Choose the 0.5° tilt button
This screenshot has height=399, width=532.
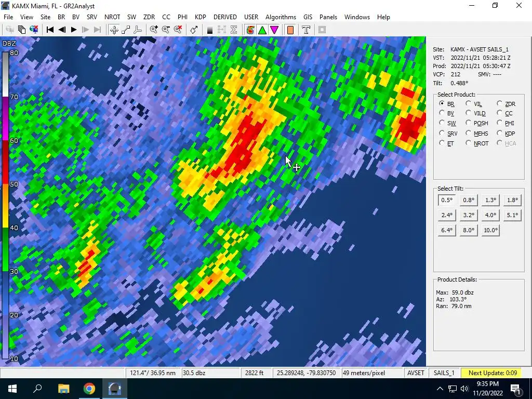pyautogui.click(x=446, y=200)
